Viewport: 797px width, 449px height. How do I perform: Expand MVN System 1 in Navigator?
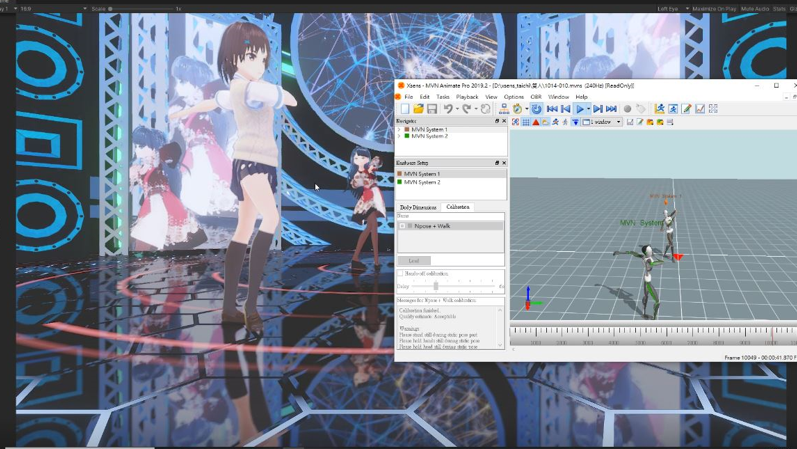[x=399, y=130]
